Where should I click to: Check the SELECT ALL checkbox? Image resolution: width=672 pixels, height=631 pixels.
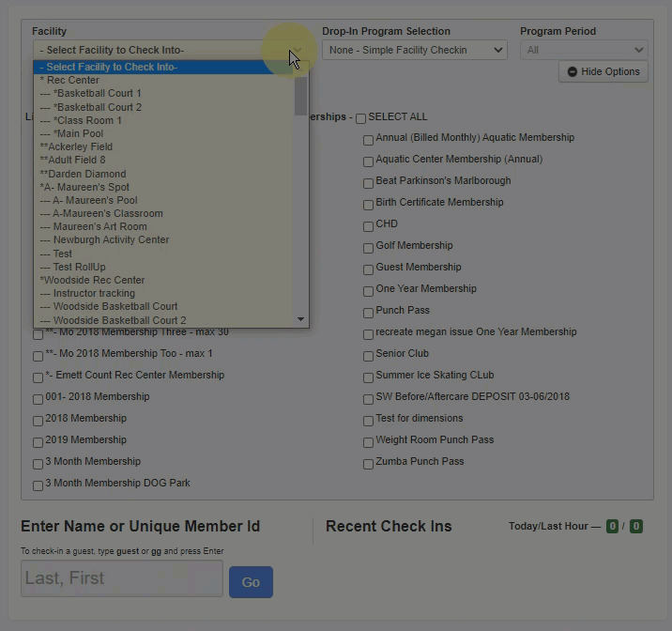point(360,118)
